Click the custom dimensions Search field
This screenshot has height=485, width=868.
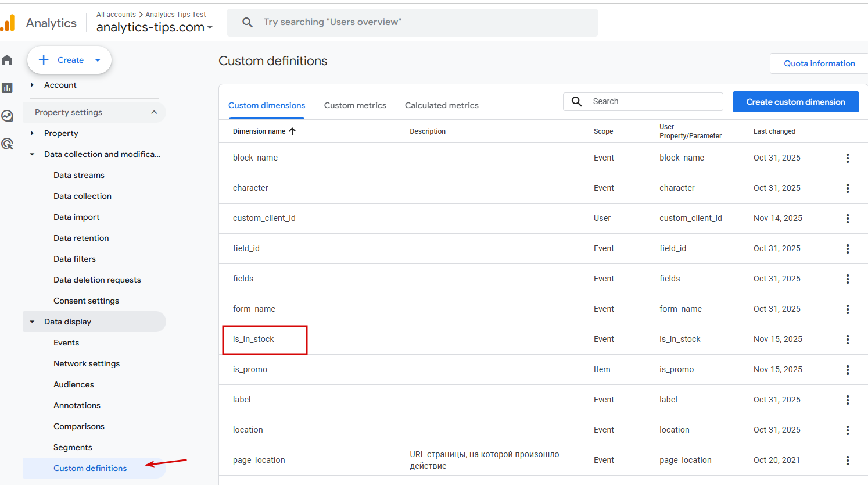pos(654,101)
